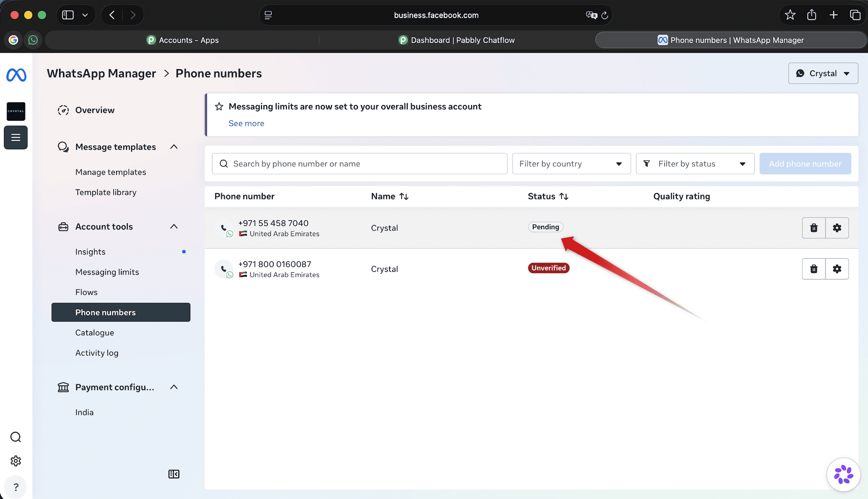This screenshot has width=868, height=499.
Task: Go back in browser history
Action: point(112,15)
